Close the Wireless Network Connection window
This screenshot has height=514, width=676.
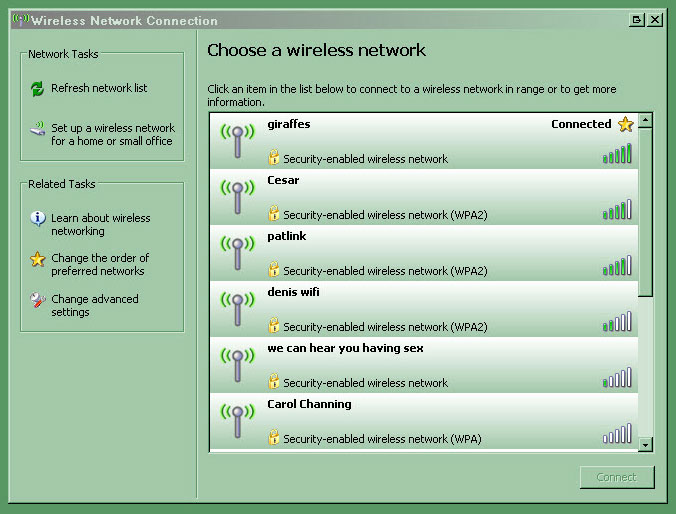655,20
